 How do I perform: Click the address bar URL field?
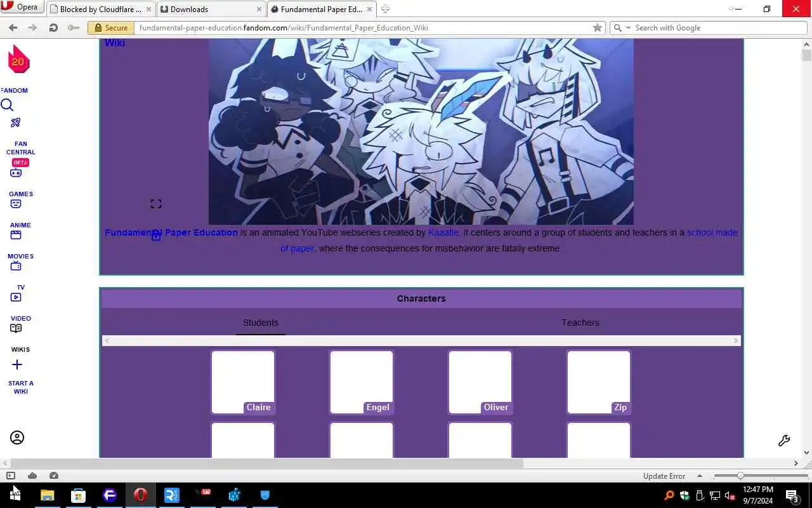pos(363,28)
